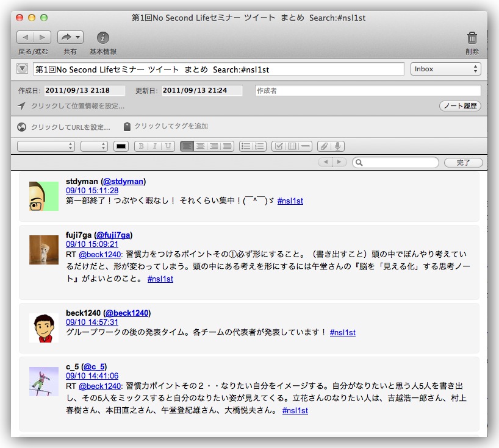Collapse the note header disclosure triangle
This screenshot has width=499, height=448.
coord(23,69)
